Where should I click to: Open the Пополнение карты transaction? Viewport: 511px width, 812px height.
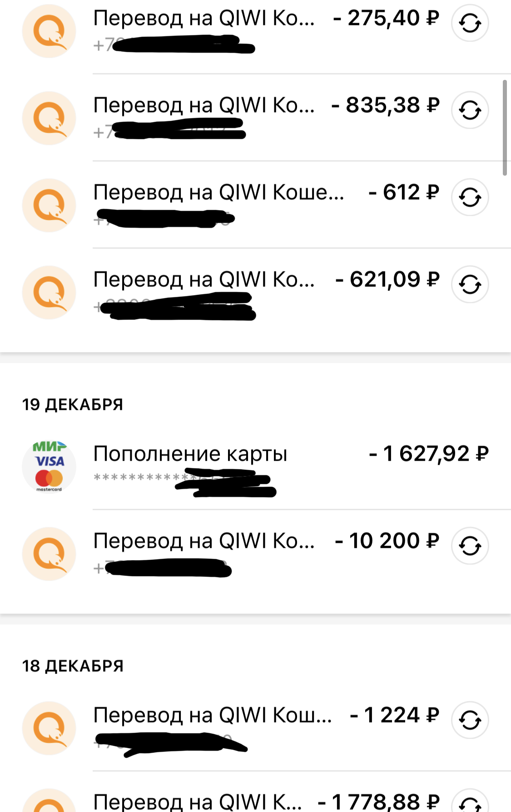pos(190,454)
